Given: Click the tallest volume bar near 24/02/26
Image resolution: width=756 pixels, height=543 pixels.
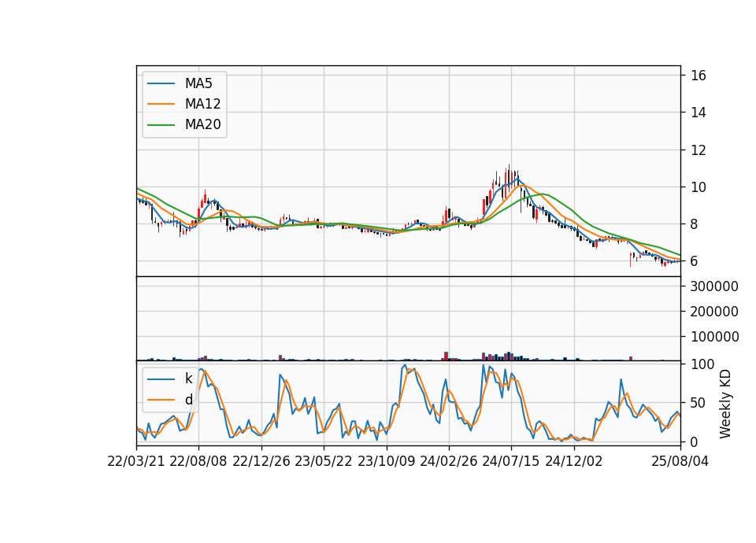Looking at the screenshot, I should (446, 356).
